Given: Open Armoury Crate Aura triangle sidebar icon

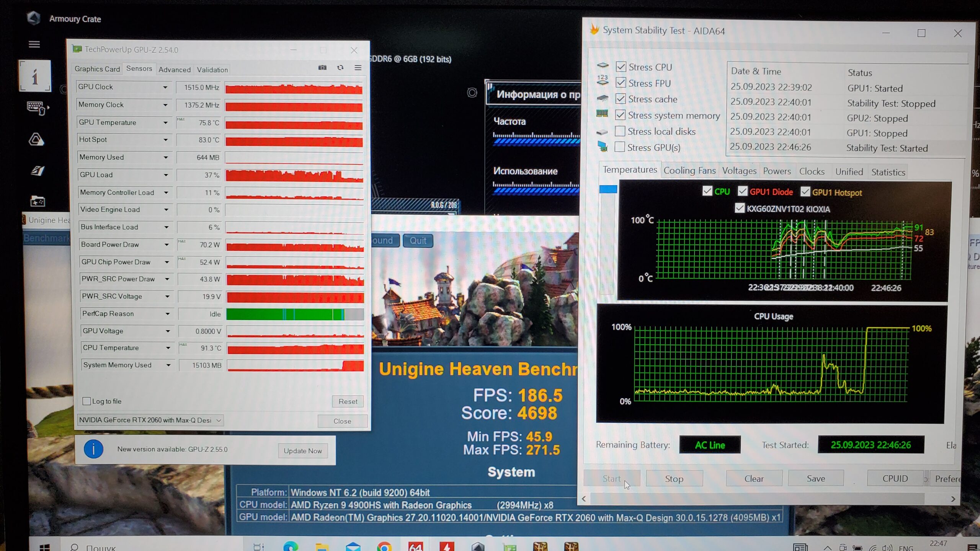Looking at the screenshot, I should (x=36, y=140).
